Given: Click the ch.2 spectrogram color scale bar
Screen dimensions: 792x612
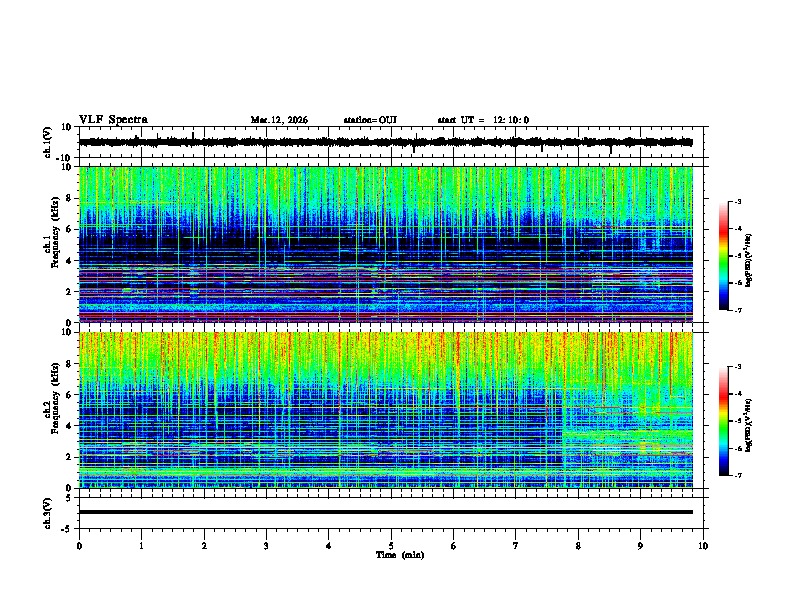Looking at the screenshot, I should coord(724,421).
